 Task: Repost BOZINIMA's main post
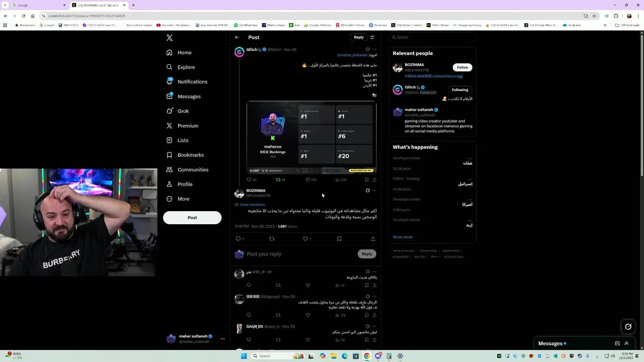pos(272,239)
